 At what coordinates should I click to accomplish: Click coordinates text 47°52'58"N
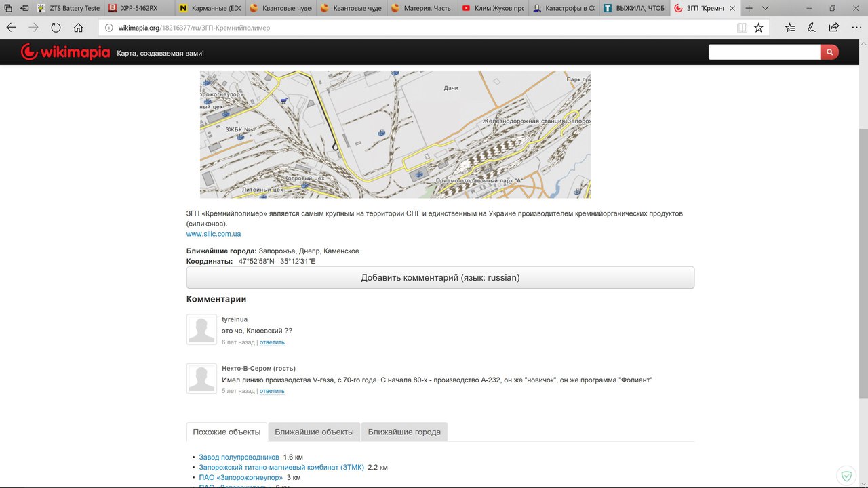point(256,261)
